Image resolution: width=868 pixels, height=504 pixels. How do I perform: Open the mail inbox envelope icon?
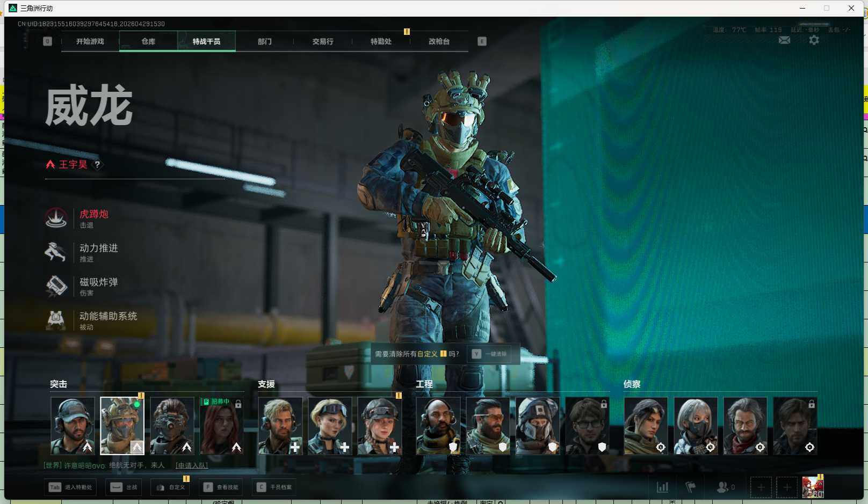point(784,40)
